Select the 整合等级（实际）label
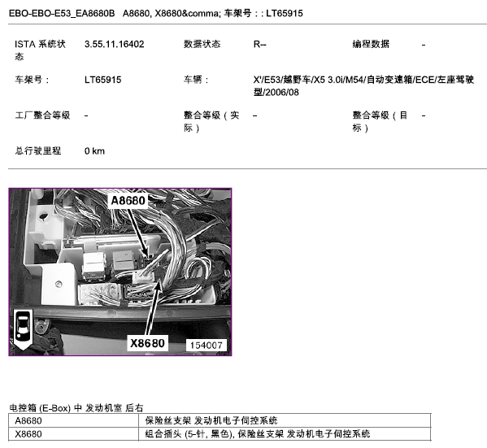Viewport: 487px width, 448px height. click(211, 121)
